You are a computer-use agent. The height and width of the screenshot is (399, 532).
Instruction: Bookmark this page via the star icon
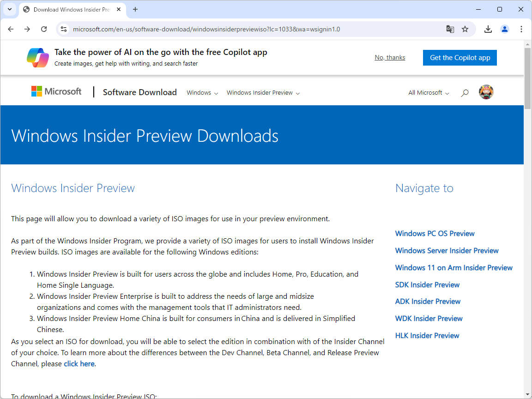(465, 29)
